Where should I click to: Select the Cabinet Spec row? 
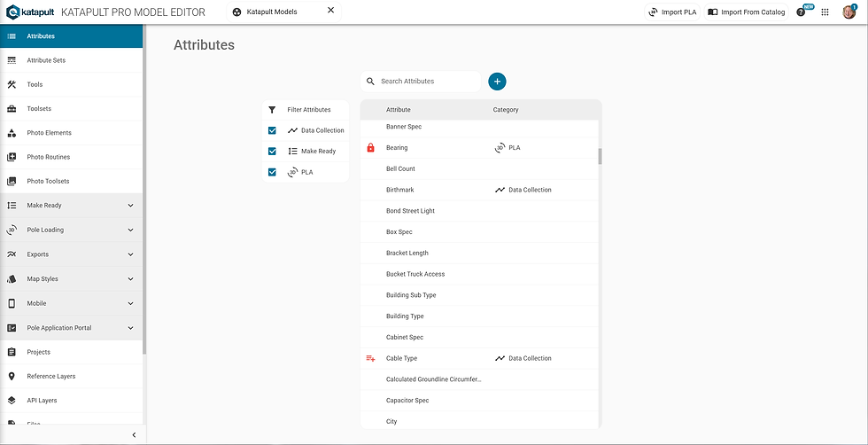coord(480,338)
